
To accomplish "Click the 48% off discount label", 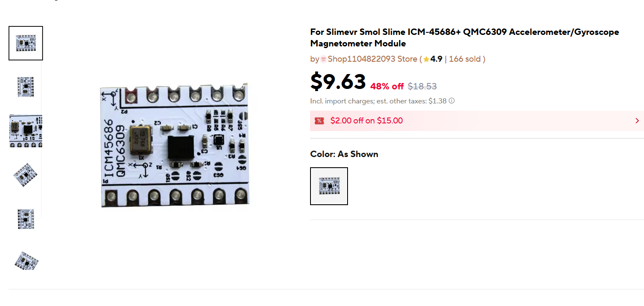I will 387,86.
